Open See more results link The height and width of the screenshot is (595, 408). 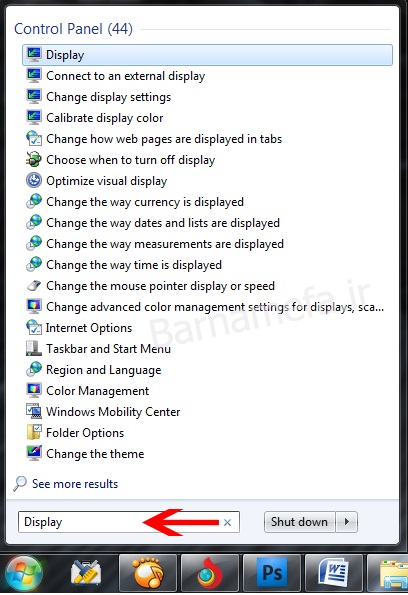coord(75,484)
